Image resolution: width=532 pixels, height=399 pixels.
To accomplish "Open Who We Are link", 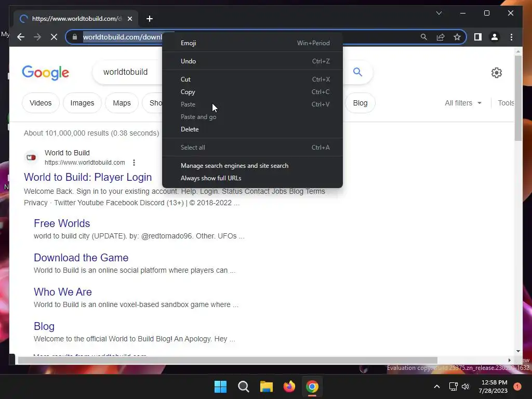I will point(63,292).
